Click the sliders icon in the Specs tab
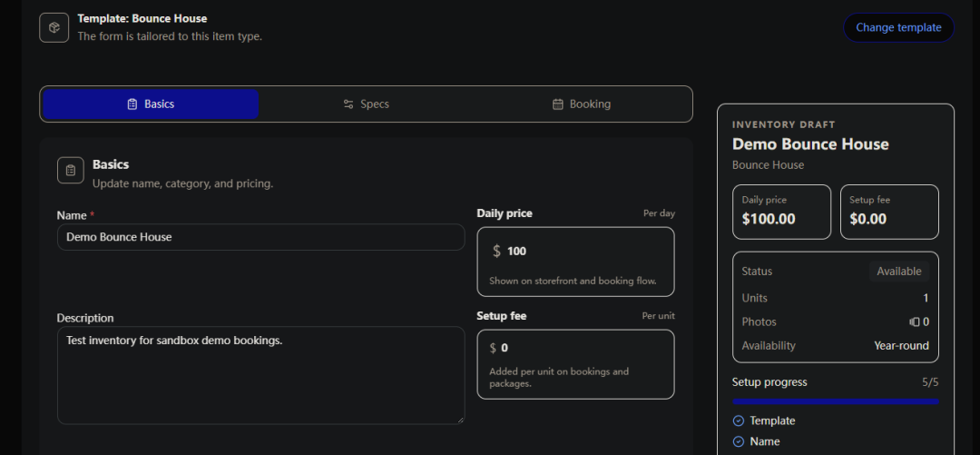The height and width of the screenshot is (455, 980). (348, 104)
